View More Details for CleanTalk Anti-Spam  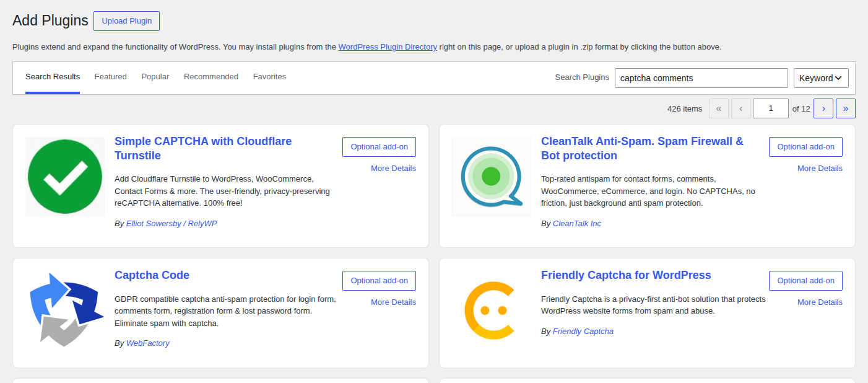820,169
